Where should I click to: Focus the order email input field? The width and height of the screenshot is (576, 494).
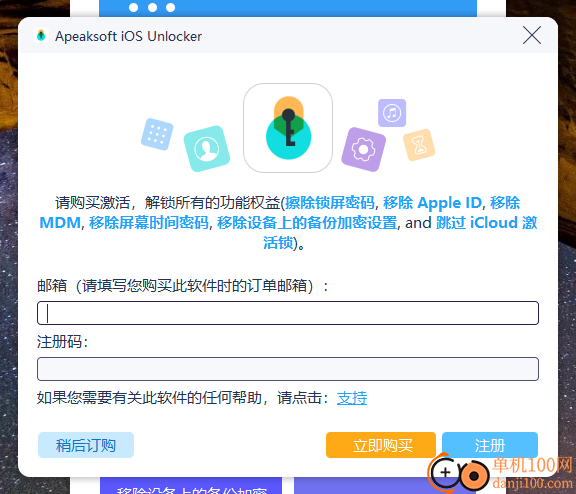tap(288, 313)
